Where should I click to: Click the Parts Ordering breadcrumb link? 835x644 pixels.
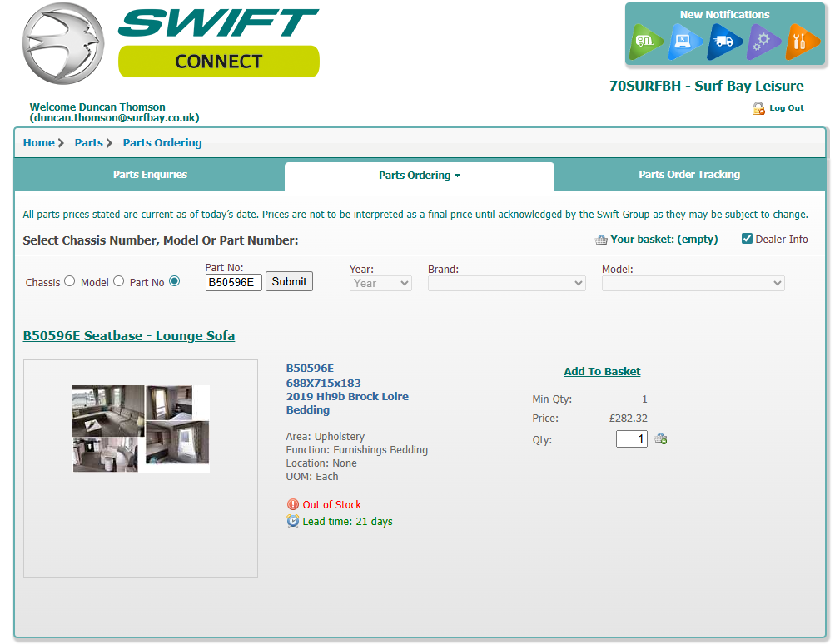(162, 142)
